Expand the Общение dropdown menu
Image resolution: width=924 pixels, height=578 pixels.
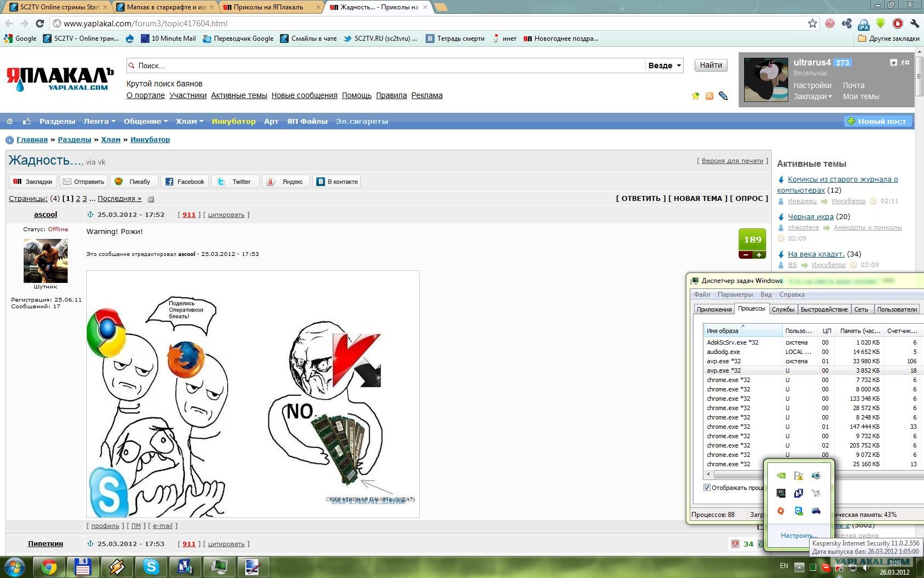coord(146,121)
